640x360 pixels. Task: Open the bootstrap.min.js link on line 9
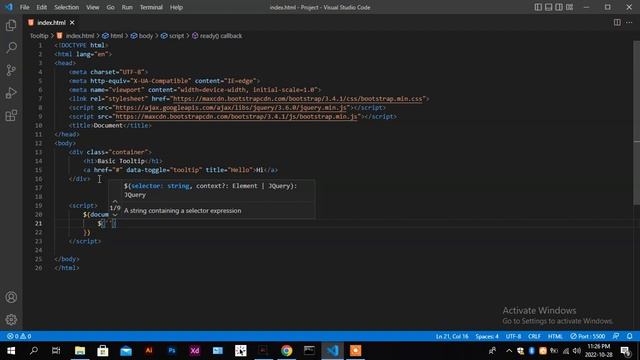click(237, 117)
